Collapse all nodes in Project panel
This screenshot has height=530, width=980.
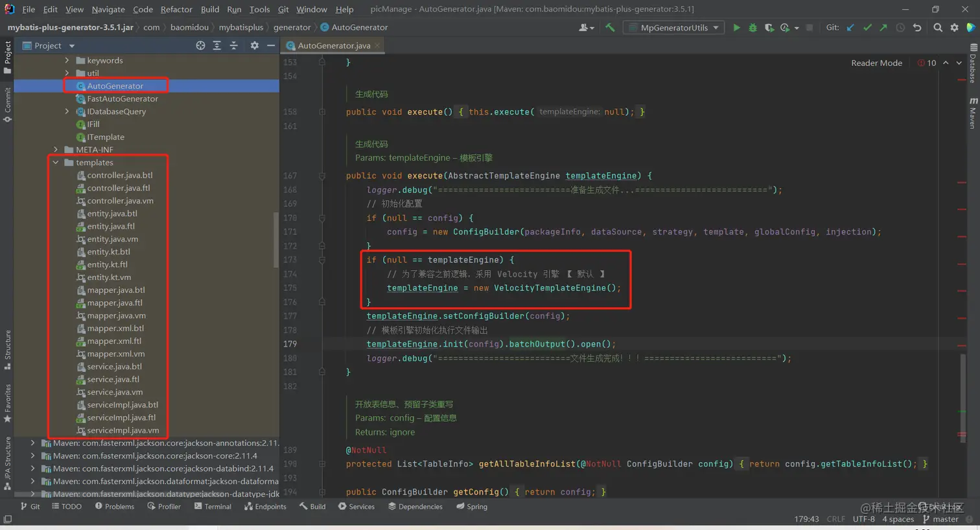click(x=234, y=45)
